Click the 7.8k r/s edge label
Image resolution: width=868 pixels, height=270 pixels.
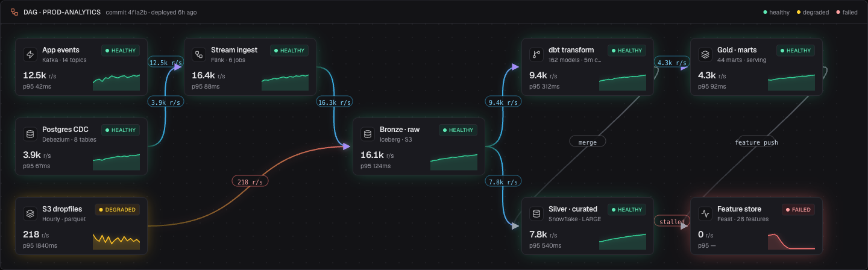[503, 181]
